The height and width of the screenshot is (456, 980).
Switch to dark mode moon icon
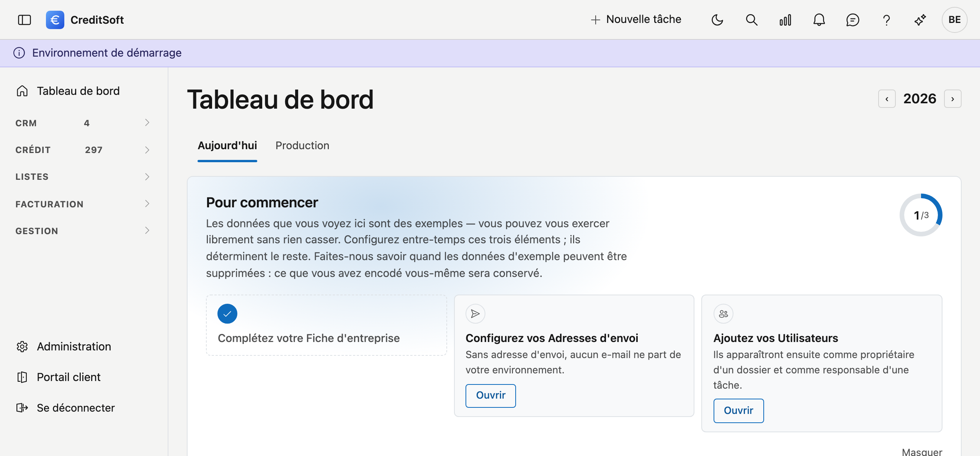(x=717, y=20)
